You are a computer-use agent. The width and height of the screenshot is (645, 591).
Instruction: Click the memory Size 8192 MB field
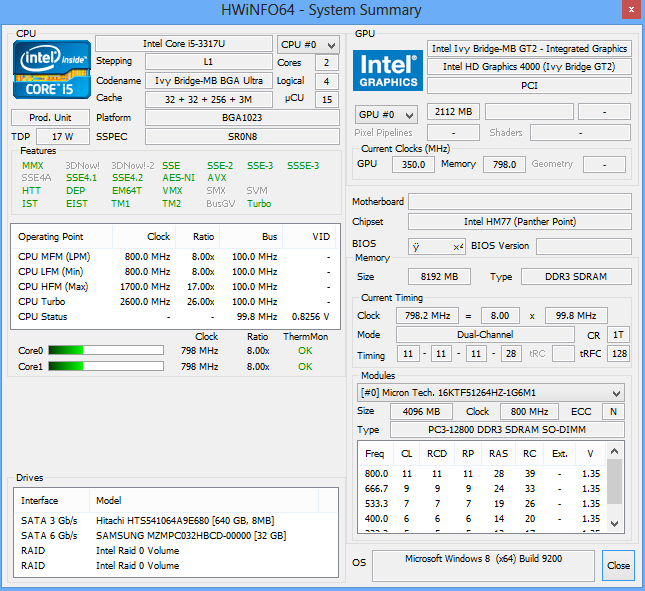pos(439,277)
